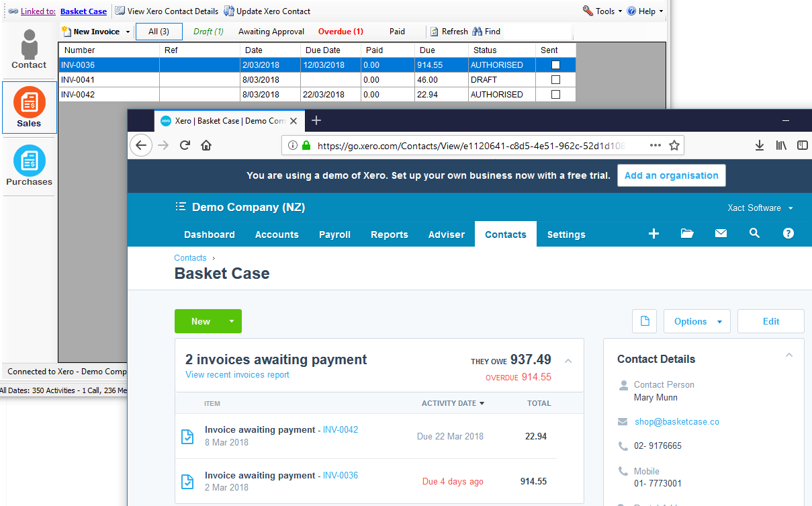Viewport: 812px width, 506px height.
Task: Go forward in the browser
Action: pos(163,145)
